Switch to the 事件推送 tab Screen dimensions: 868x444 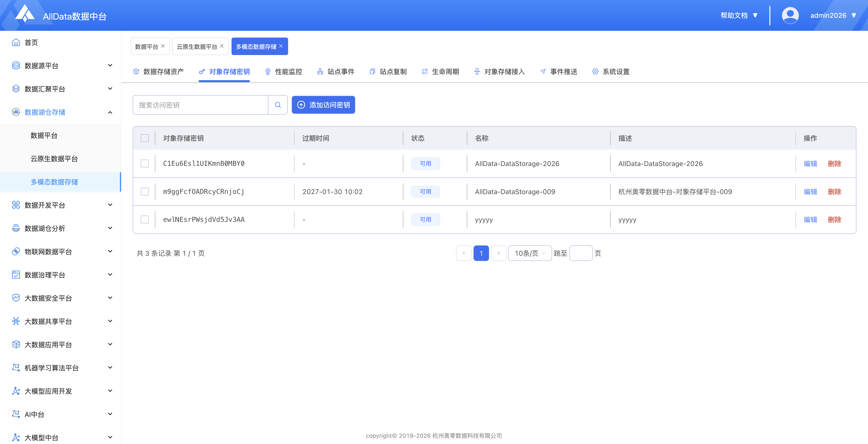[x=558, y=71]
